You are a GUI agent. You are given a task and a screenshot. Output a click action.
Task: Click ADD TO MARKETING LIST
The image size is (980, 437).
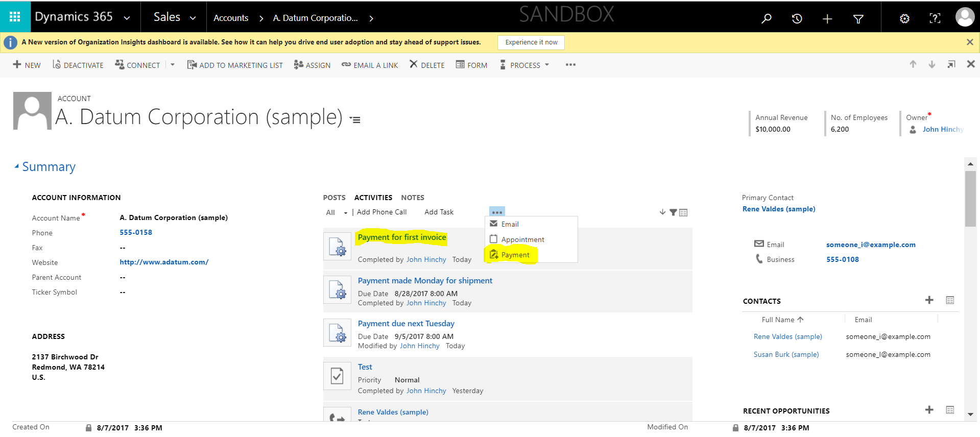235,65
